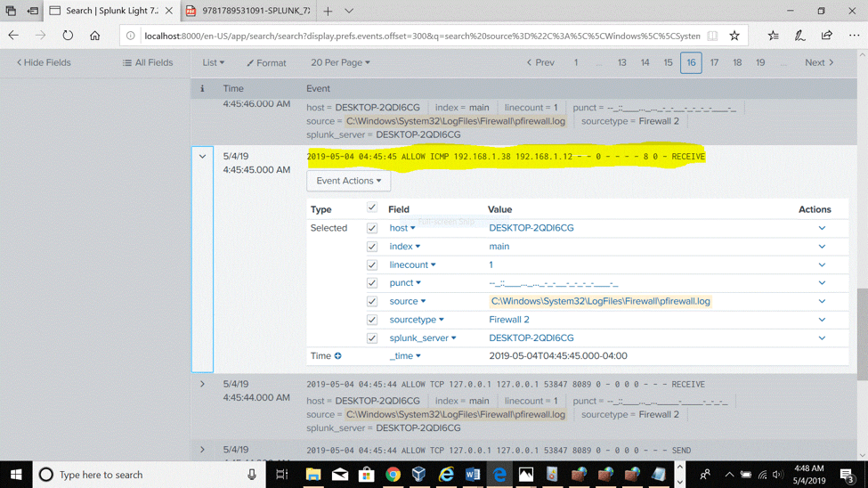Toggle host field checkbox
This screenshot has height=488, width=868.
(372, 228)
